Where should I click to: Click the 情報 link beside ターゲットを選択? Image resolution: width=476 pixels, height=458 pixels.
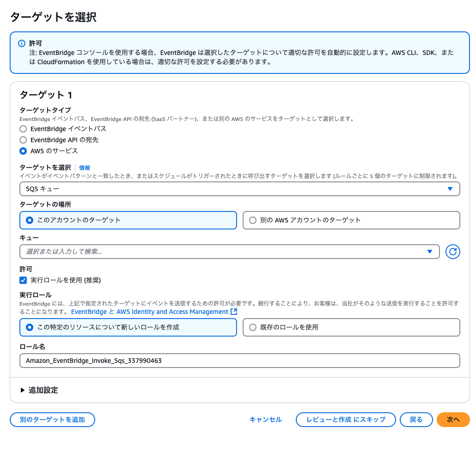[85, 168]
